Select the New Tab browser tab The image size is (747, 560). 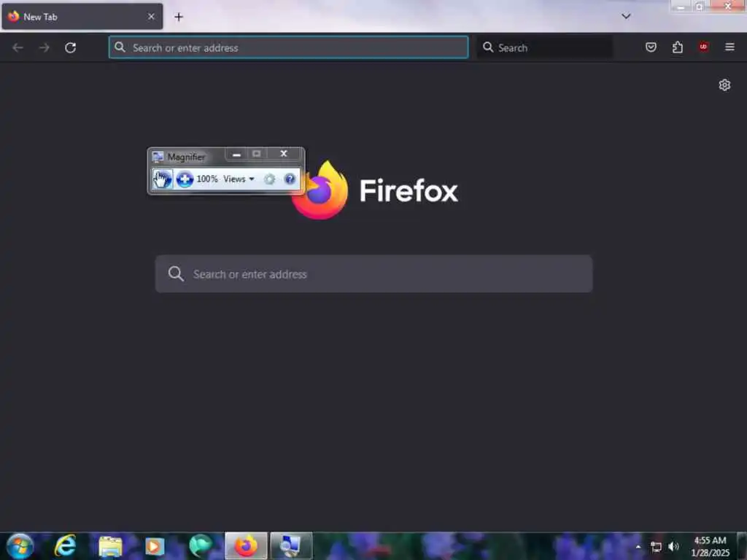click(82, 17)
